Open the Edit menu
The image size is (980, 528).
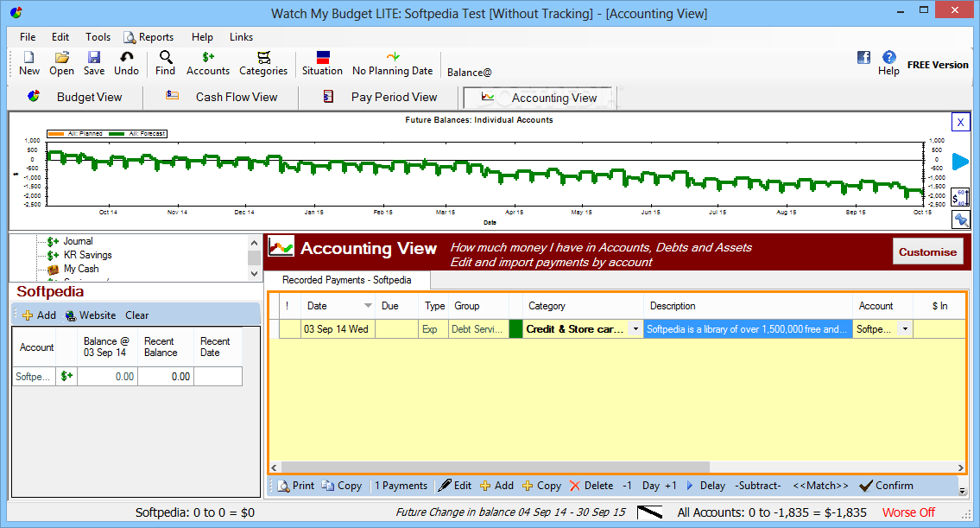[x=60, y=37]
